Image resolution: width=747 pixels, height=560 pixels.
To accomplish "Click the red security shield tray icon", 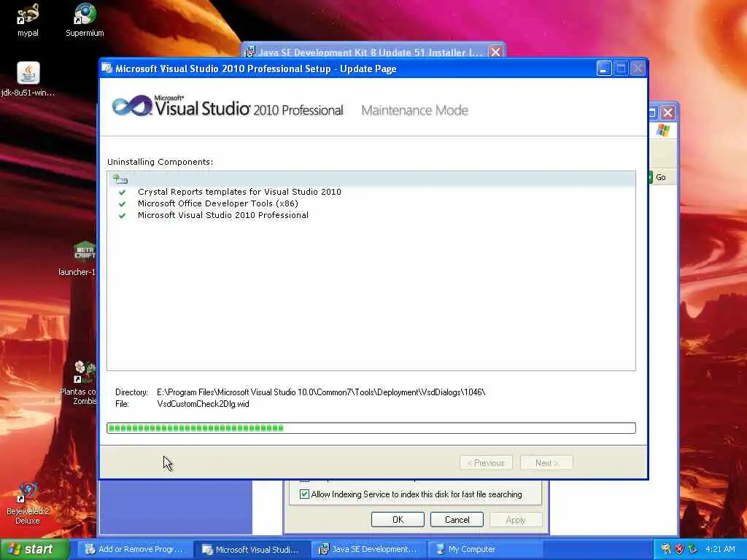I will tap(679, 550).
